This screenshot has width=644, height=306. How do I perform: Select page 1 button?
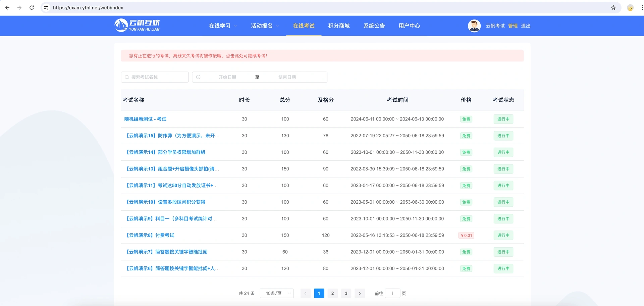[x=319, y=293]
